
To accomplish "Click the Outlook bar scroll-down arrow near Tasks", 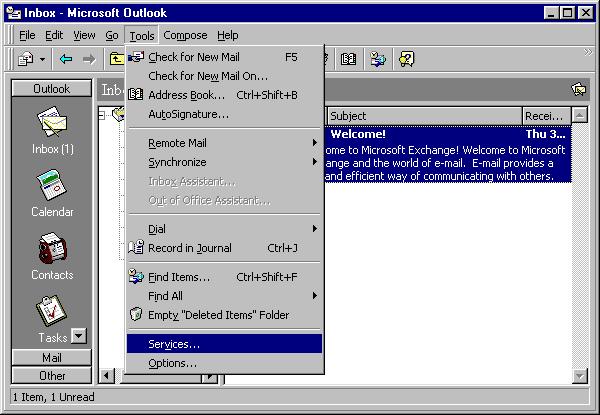I will point(79,336).
